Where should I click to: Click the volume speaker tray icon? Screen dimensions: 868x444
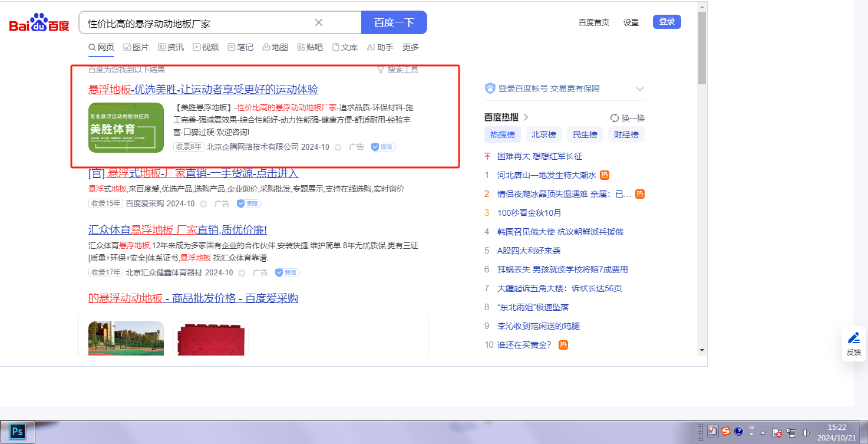click(x=806, y=432)
